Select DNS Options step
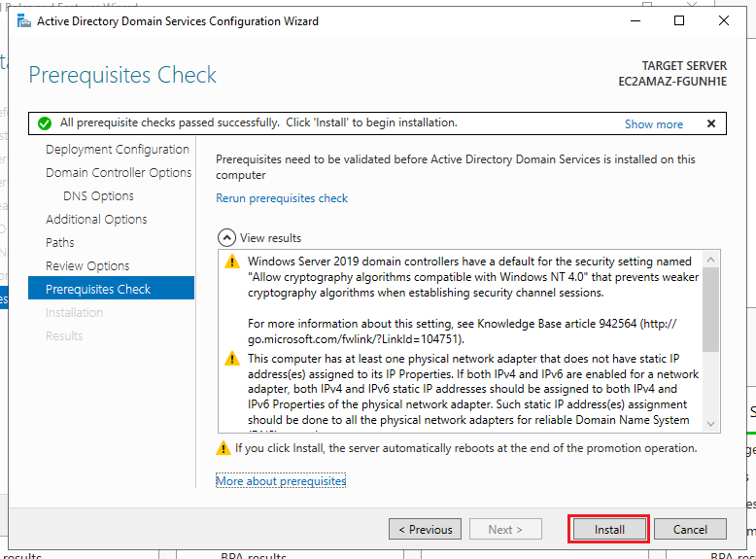Image resolution: width=756 pixels, height=559 pixels. (x=98, y=196)
